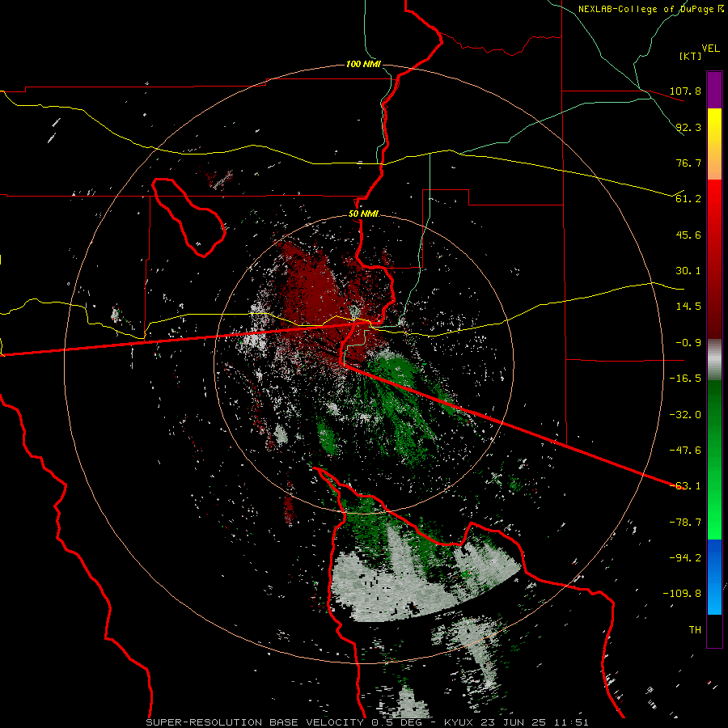The width and height of the screenshot is (728, 728).
Task: Select the 61.2 velocity scale value
Action: (688, 199)
